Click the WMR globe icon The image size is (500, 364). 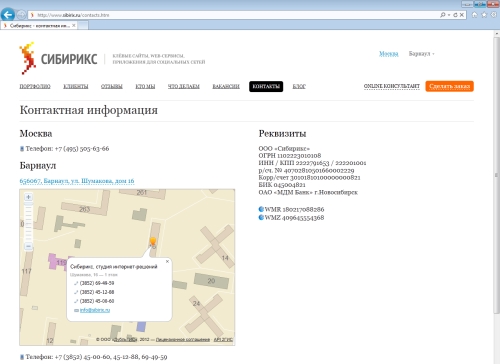coord(261,209)
